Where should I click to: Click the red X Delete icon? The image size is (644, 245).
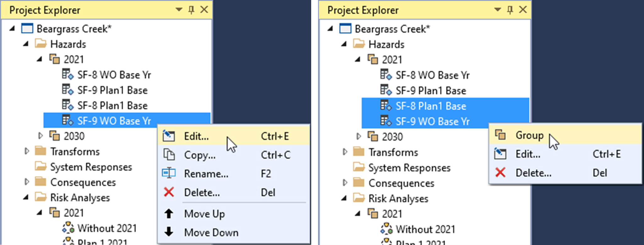click(x=169, y=192)
